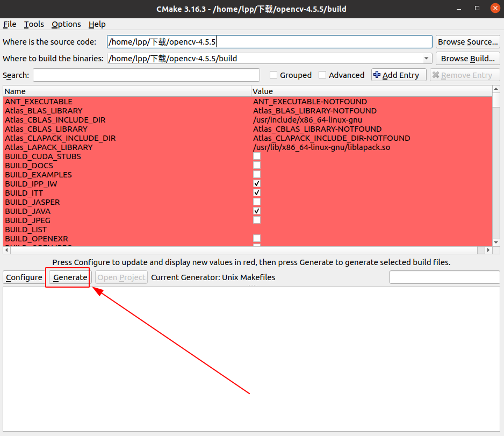
Task: Select the ANT_EXECUTABLE entry name
Action: (x=39, y=102)
